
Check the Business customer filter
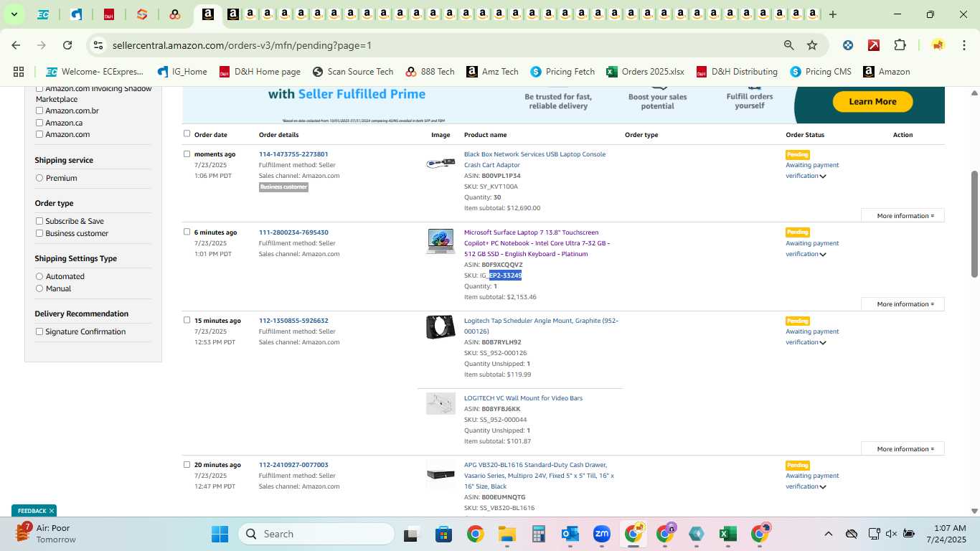[x=39, y=233]
